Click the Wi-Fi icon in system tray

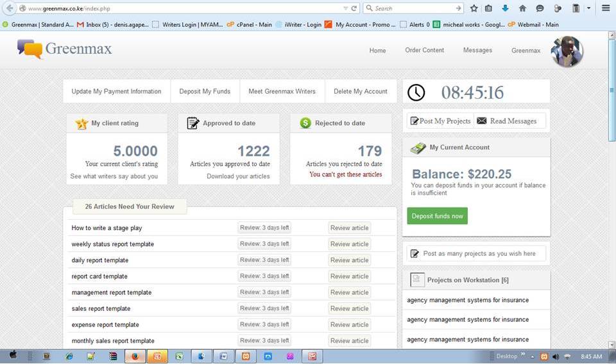click(567, 356)
